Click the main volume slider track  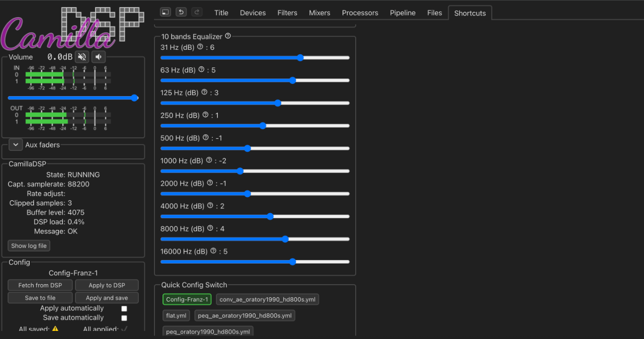[70, 98]
